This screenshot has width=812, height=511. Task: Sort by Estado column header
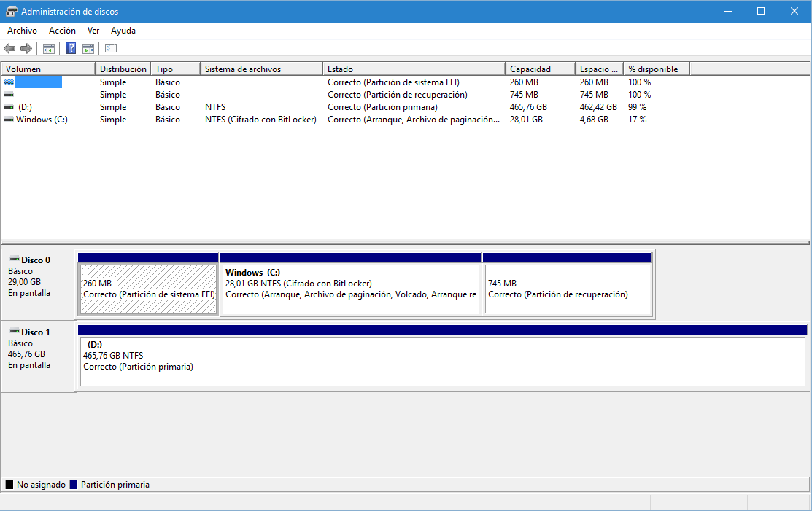(414, 69)
